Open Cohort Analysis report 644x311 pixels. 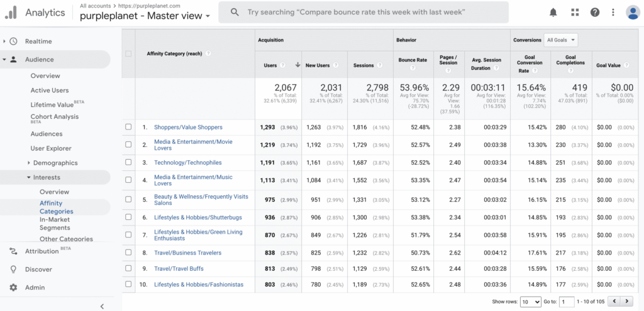point(55,118)
